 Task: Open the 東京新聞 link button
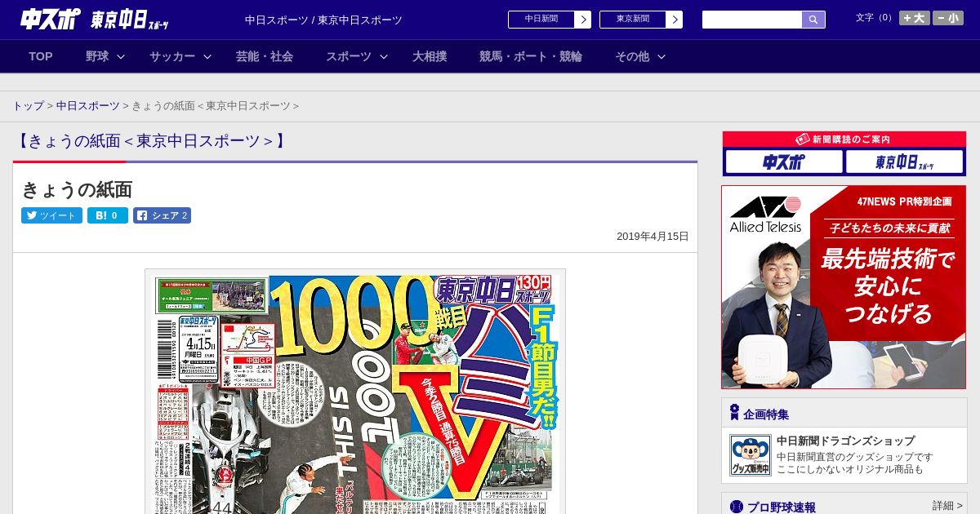pos(633,20)
